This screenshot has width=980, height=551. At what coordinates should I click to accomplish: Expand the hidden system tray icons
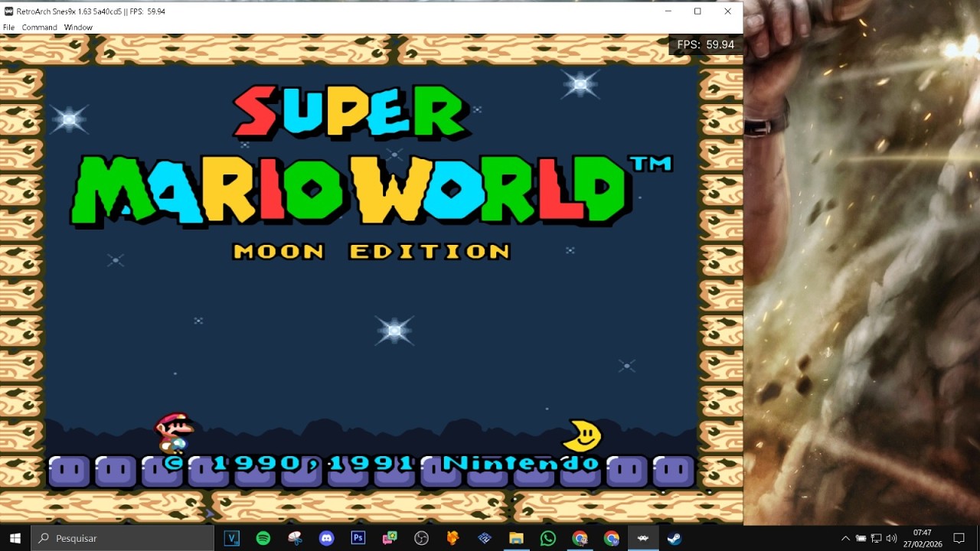845,538
